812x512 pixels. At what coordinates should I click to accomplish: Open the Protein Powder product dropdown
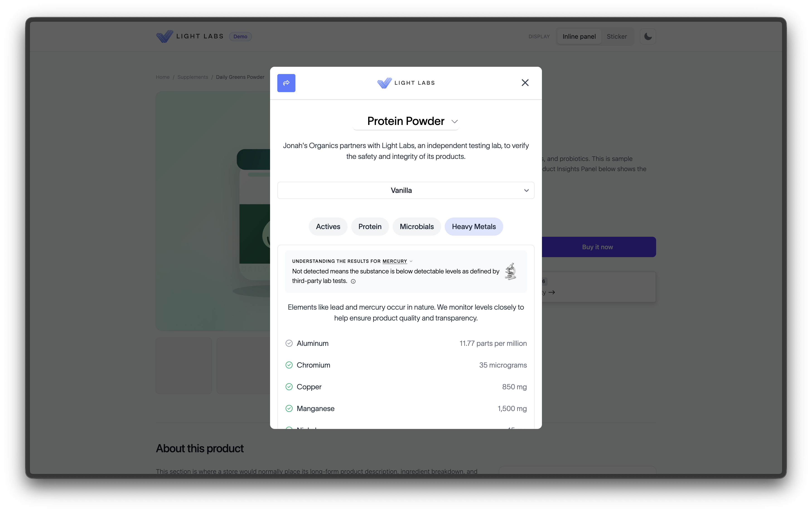406,121
